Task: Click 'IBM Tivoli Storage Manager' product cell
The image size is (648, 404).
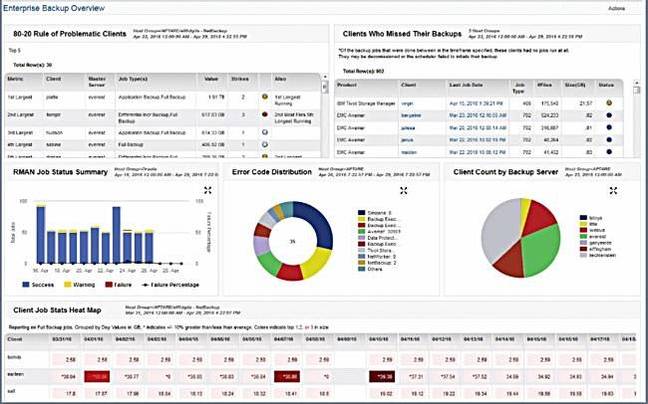Action: click(x=366, y=104)
